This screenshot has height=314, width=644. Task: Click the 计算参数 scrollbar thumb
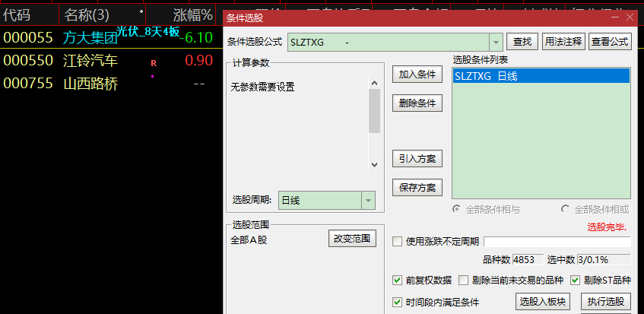pyautogui.click(x=374, y=111)
